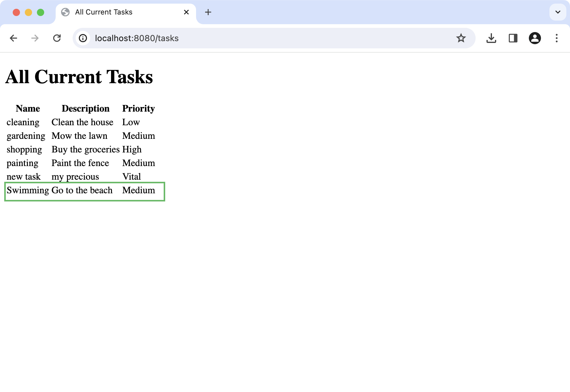The image size is (570, 392).
Task: Click the forward navigation arrow
Action: point(35,38)
